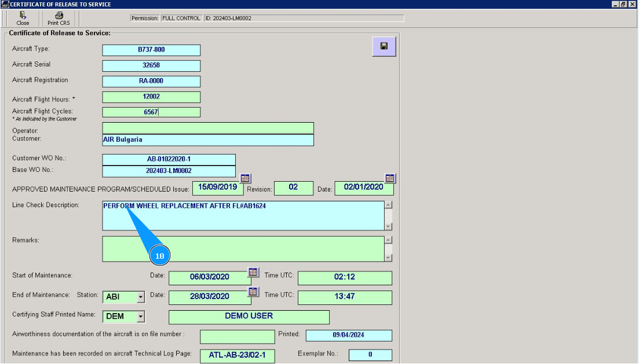
Task: Click the window icon in title bar
Action: pyautogui.click(x=5, y=4)
